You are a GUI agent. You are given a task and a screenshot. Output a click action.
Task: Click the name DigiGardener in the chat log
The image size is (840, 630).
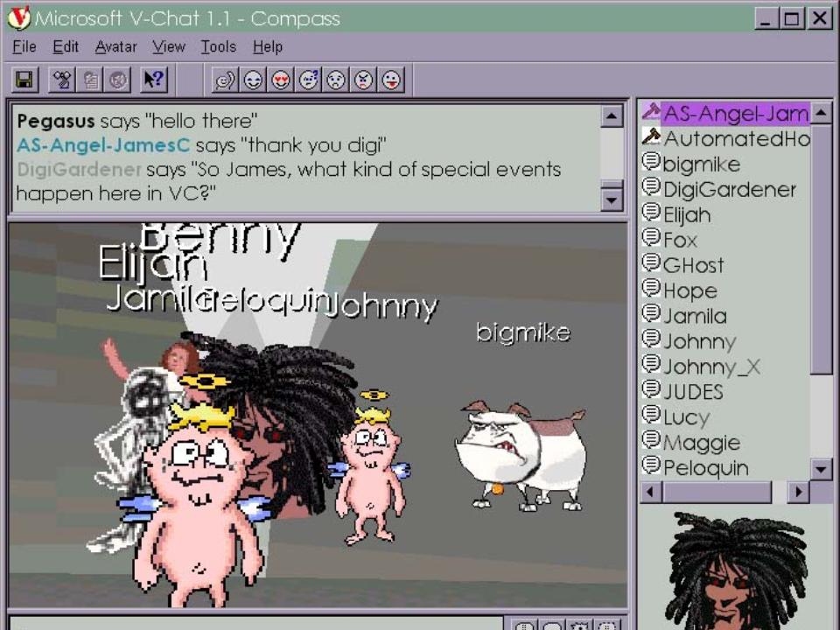(80, 169)
